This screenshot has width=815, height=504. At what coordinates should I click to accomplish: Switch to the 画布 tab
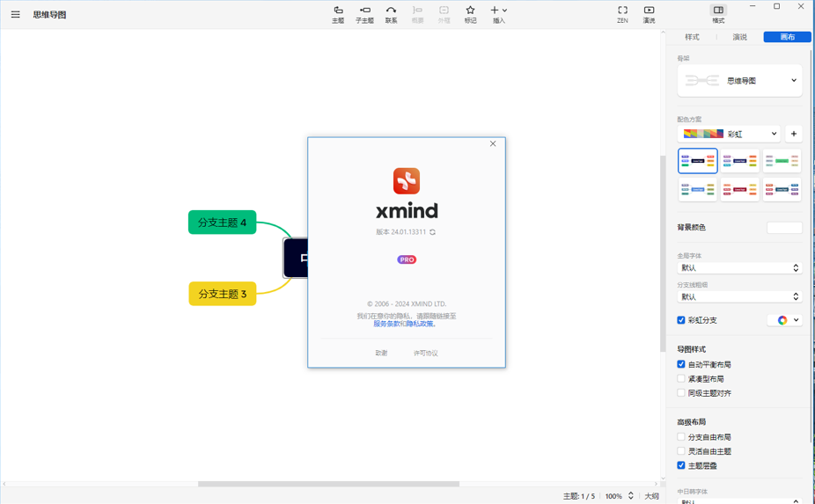tap(788, 37)
